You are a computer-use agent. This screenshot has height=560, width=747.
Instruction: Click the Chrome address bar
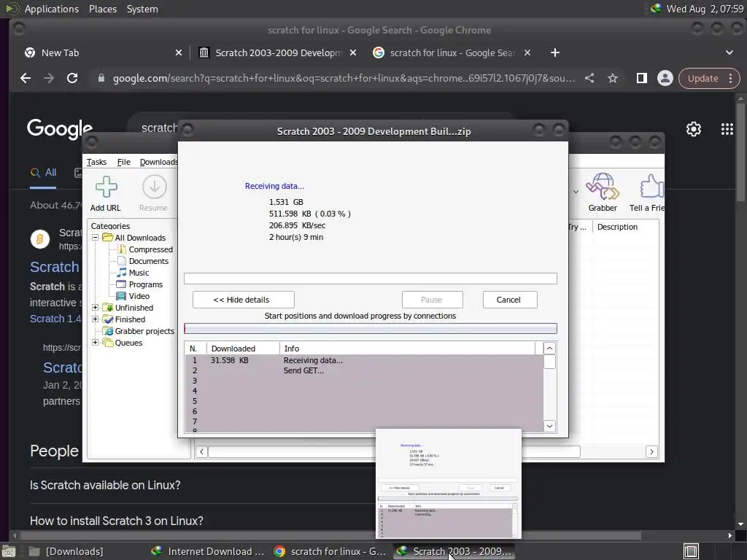pos(343,78)
